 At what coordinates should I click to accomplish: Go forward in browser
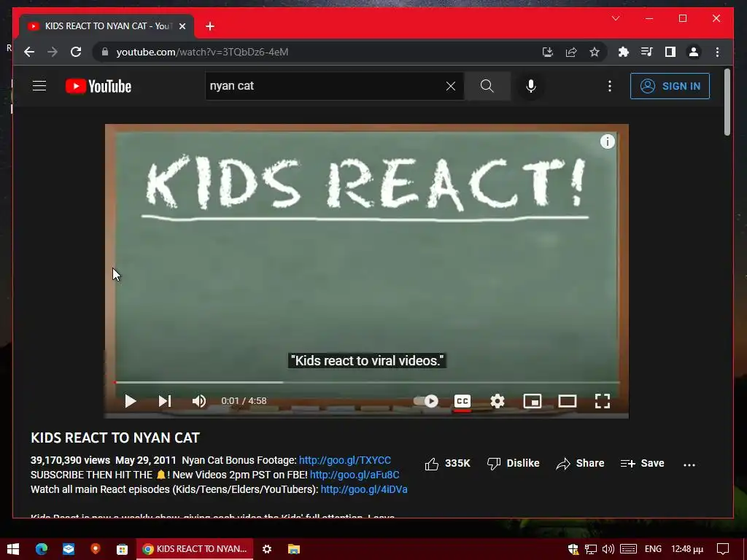tap(53, 52)
